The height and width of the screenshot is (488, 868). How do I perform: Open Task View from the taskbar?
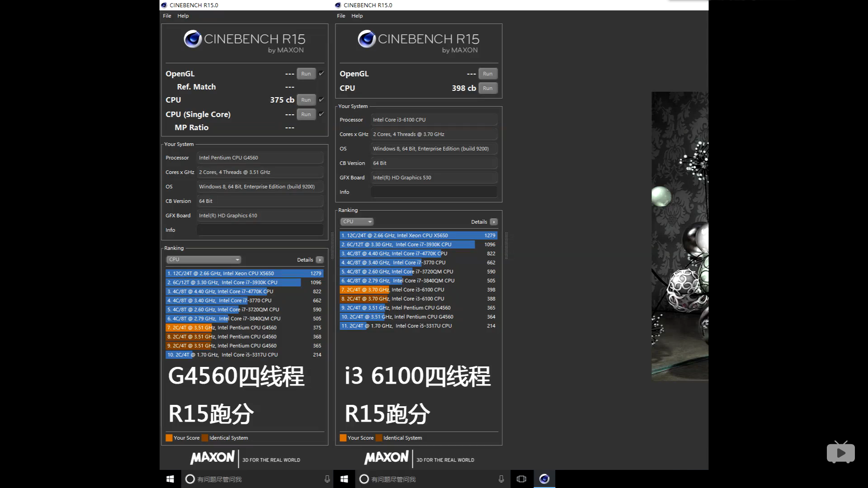pyautogui.click(x=521, y=479)
